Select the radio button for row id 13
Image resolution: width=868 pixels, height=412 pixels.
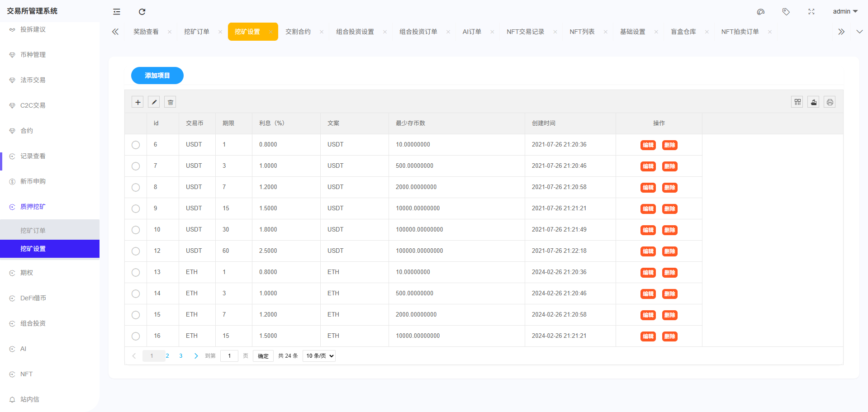136,272
